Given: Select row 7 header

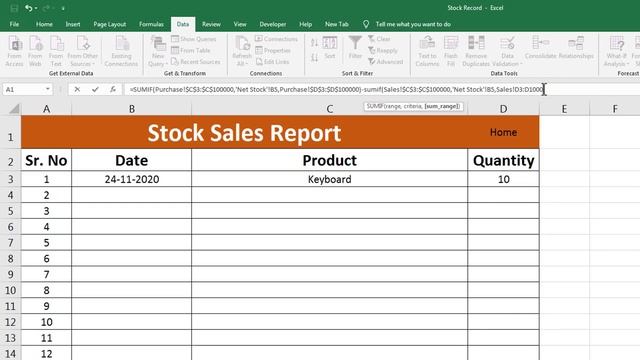Looking at the screenshot, I should pyautogui.click(x=11, y=243).
